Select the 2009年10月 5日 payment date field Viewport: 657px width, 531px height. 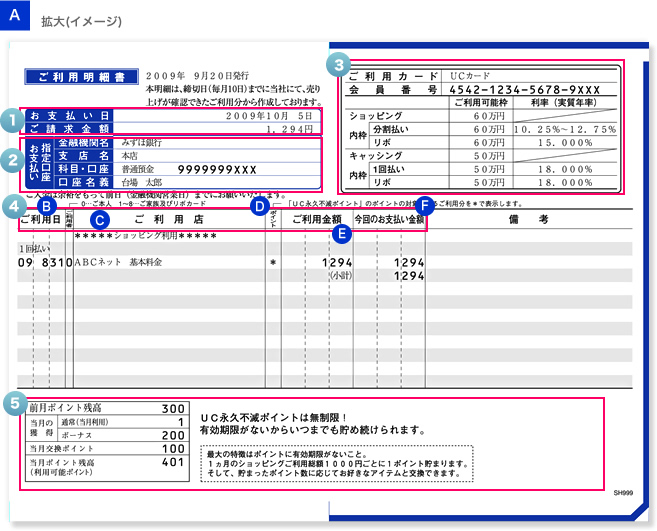tap(270, 116)
